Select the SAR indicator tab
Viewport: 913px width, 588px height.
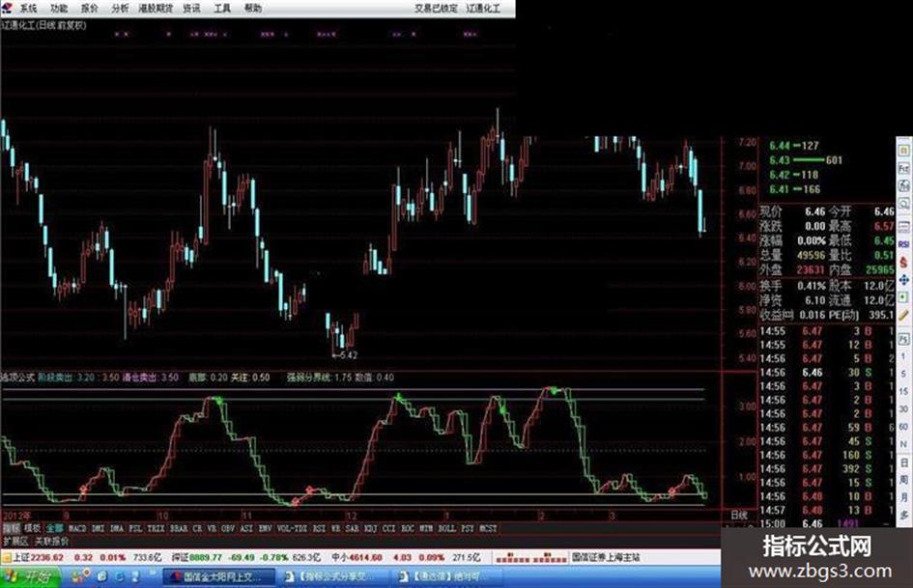tap(352, 528)
